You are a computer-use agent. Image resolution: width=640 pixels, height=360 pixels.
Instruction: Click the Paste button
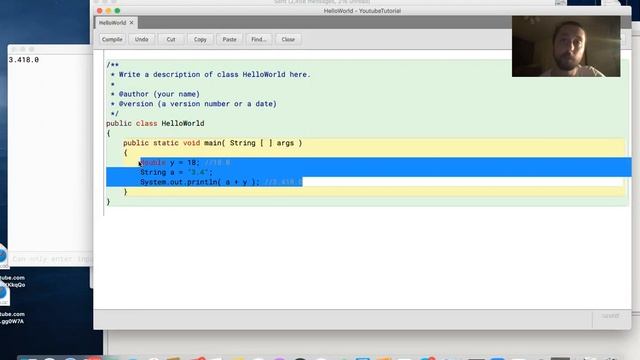229,40
